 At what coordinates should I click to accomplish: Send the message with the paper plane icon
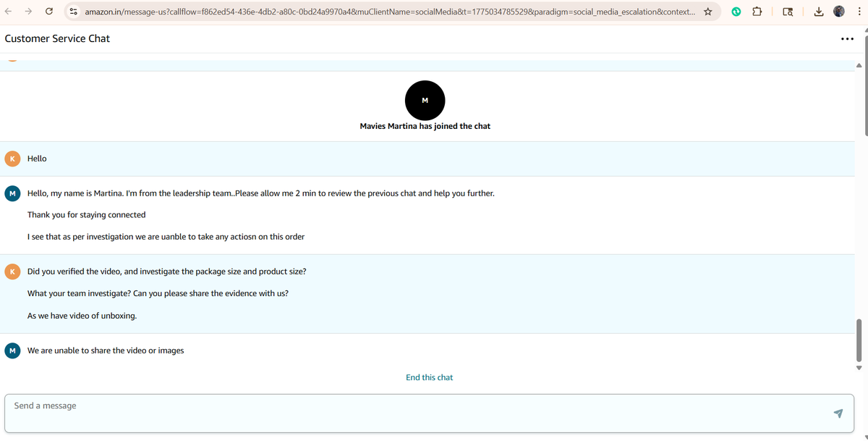click(838, 413)
